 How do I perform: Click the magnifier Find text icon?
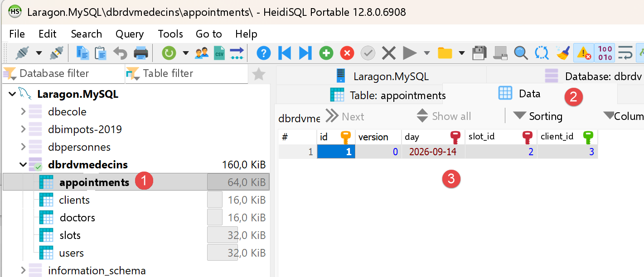pyautogui.click(x=521, y=53)
